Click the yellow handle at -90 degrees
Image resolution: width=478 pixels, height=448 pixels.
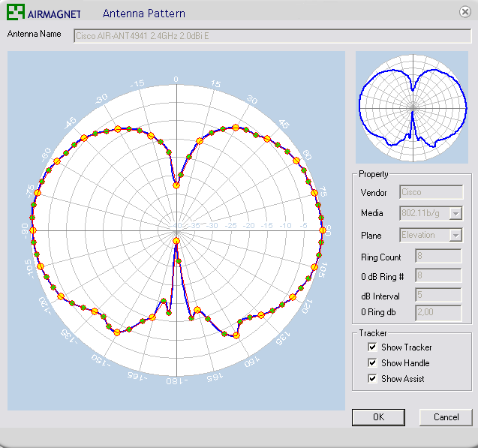[32, 230]
